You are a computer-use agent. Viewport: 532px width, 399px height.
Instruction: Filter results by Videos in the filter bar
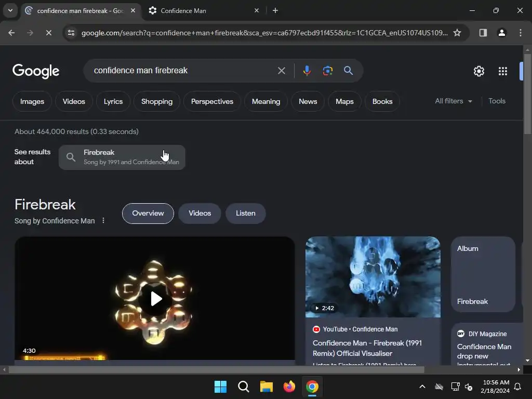74,101
